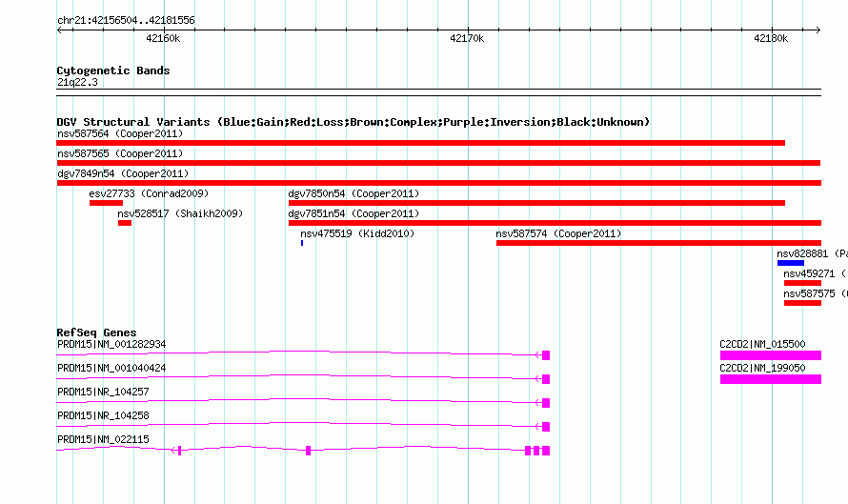848x504 pixels.
Task: Click the nsv587574 (Cooper2011) label
Action: [x=558, y=233]
